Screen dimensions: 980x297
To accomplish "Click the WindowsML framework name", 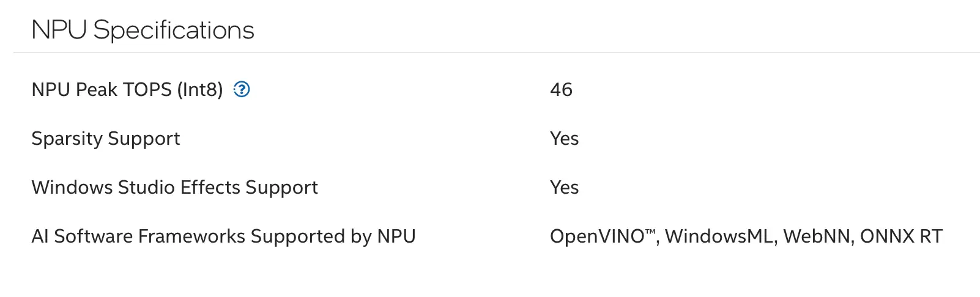I will [x=719, y=237].
